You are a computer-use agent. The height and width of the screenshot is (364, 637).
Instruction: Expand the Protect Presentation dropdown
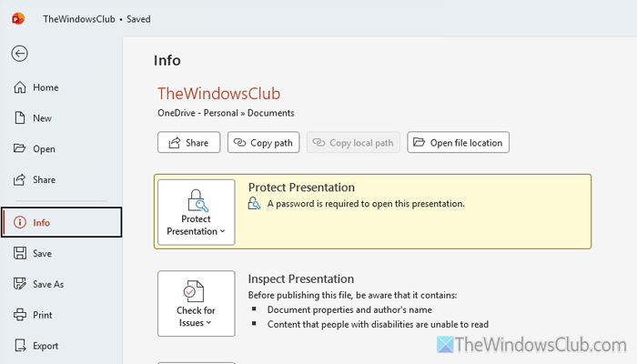point(196,212)
